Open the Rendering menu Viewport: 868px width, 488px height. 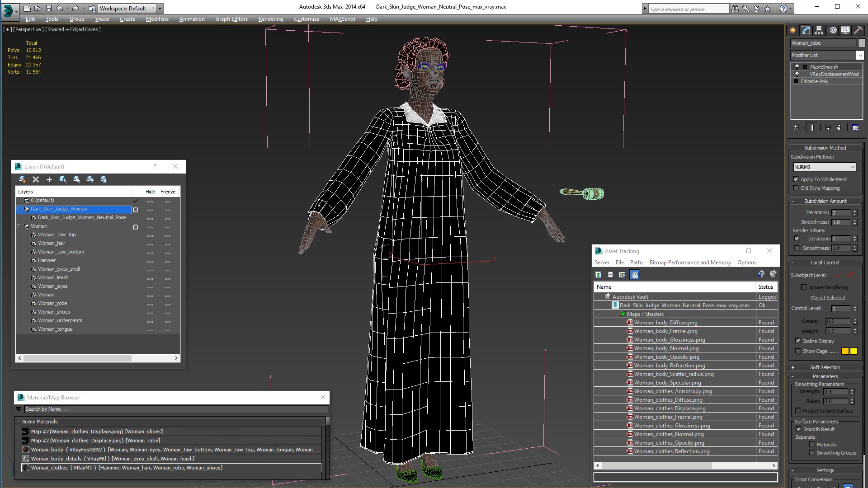coord(270,19)
